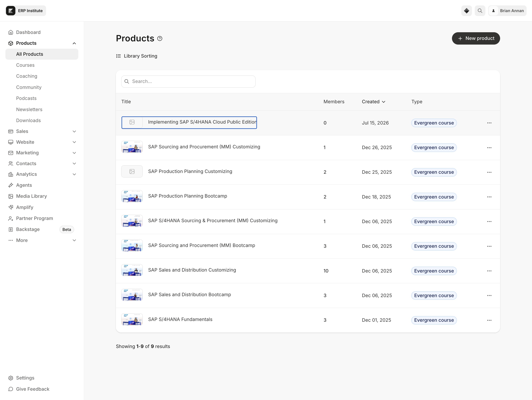Click thumbnail of SAP Sourcing and Procurement (MM) Customizing

132,147
